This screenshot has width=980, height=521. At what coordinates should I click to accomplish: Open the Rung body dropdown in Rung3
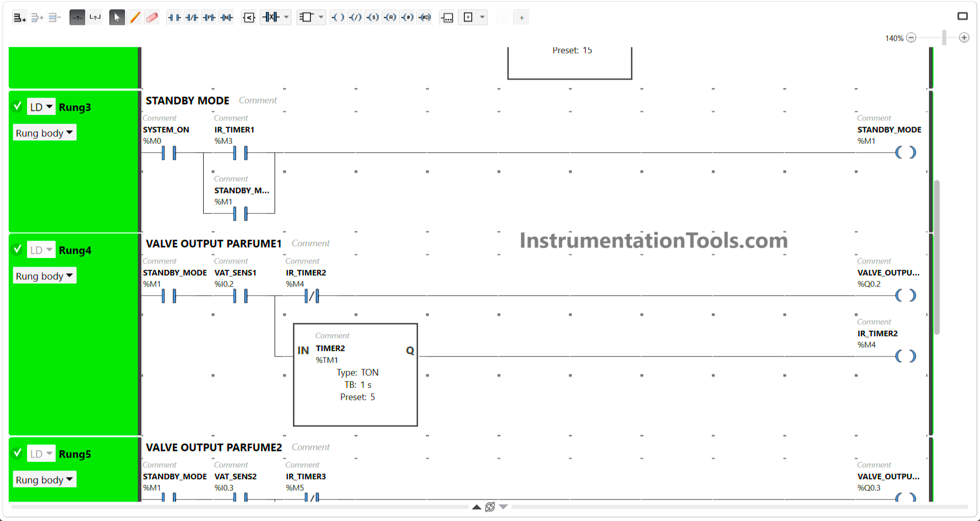[44, 133]
